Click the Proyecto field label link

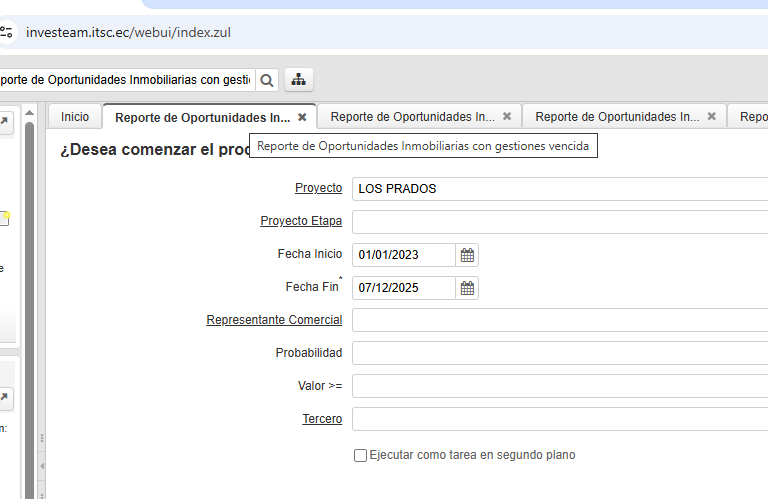318,188
